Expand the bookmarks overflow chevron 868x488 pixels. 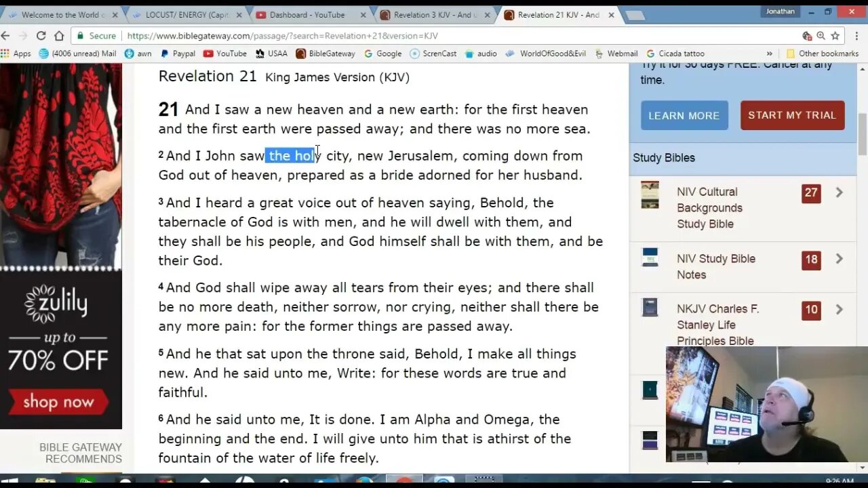[769, 54]
